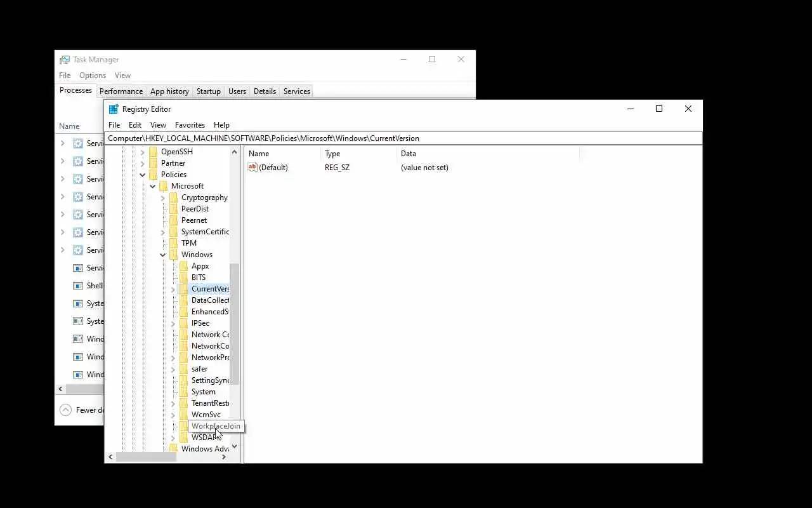Collapse the Microsoft key
The image size is (812, 508).
pos(153,186)
